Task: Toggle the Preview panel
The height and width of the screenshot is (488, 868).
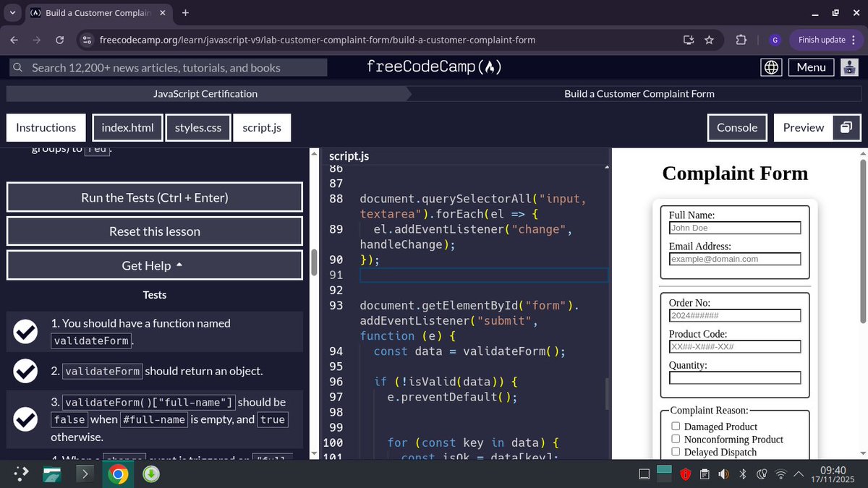Action: point(804,127)
